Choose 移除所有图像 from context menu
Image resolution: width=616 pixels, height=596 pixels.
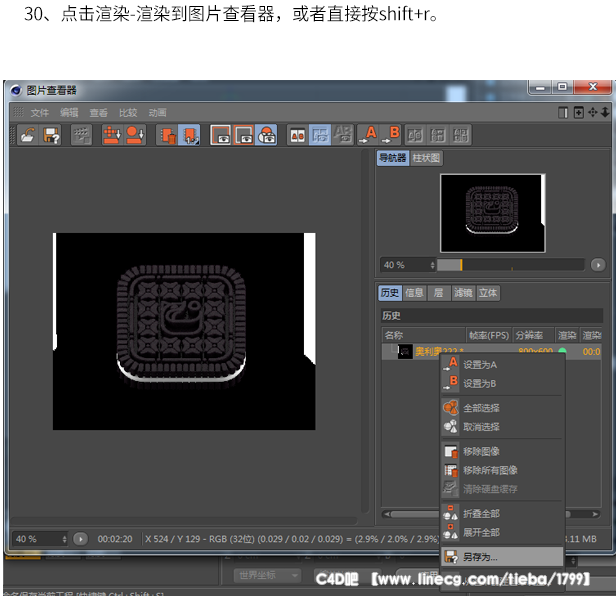point(503,470)
